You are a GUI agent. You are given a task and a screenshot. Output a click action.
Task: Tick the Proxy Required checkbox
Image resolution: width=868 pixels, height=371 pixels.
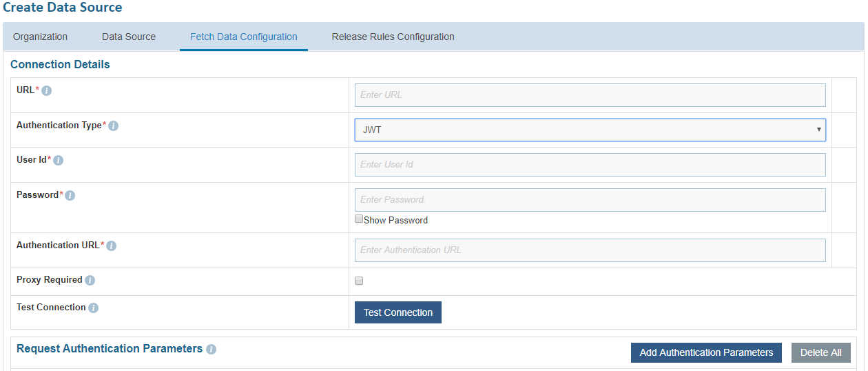coord(359,281)
